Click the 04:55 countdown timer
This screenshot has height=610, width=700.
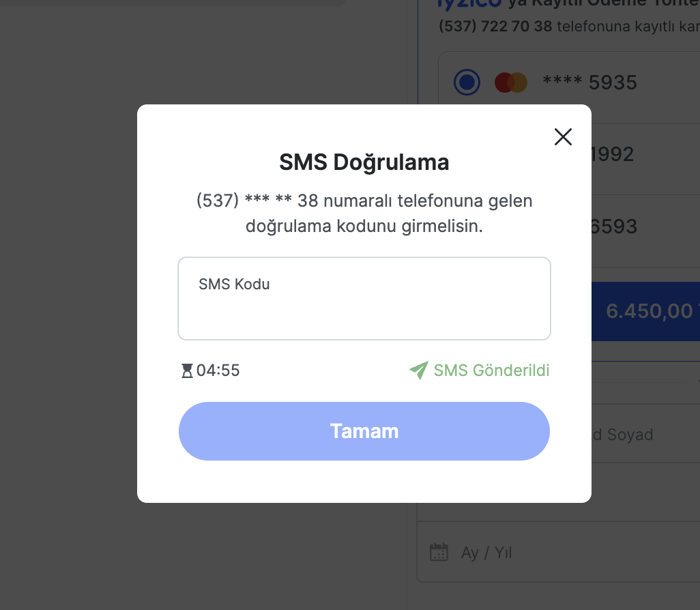pyautogui.click(x=218, y=371)
